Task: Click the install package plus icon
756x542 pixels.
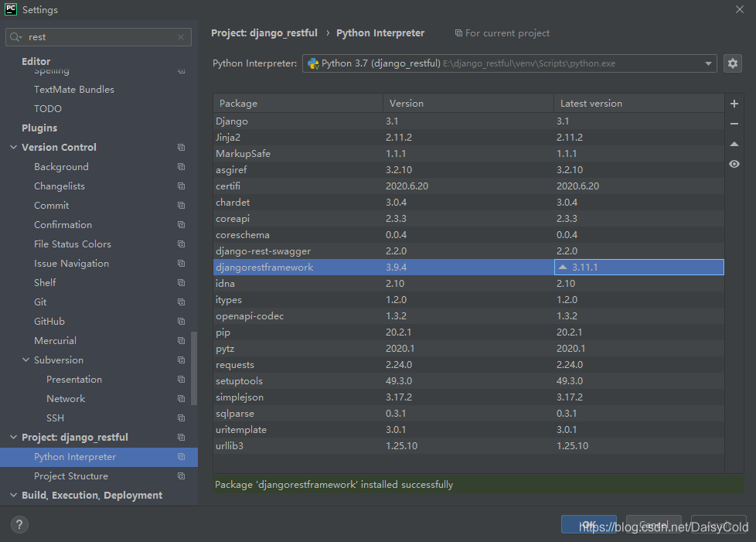Action: [x=734, y=104]
